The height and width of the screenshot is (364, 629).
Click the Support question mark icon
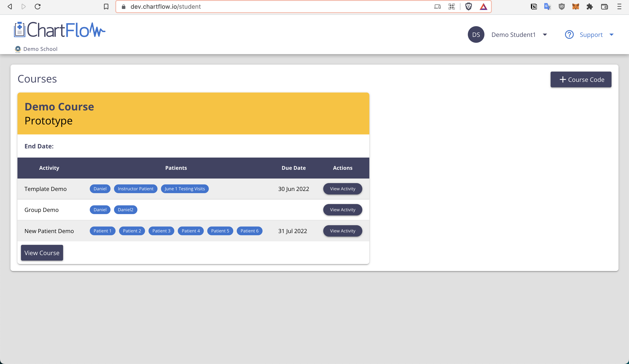coord(569,35)
